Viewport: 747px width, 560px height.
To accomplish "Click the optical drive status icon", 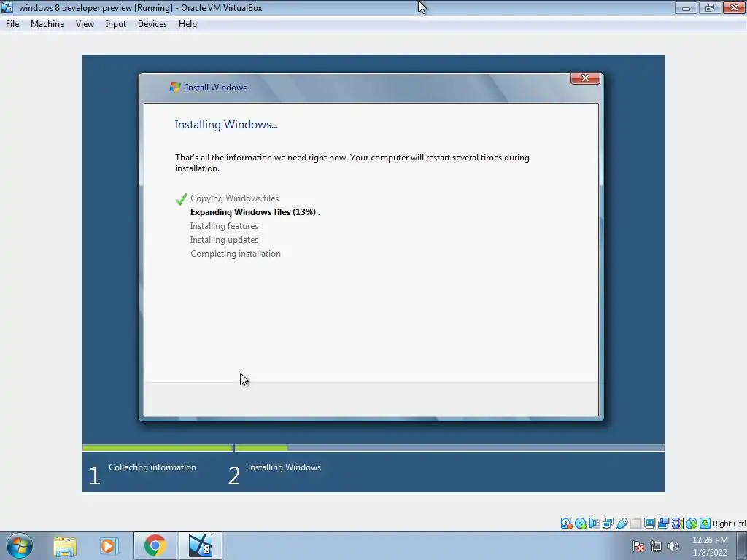I will 580,524.
